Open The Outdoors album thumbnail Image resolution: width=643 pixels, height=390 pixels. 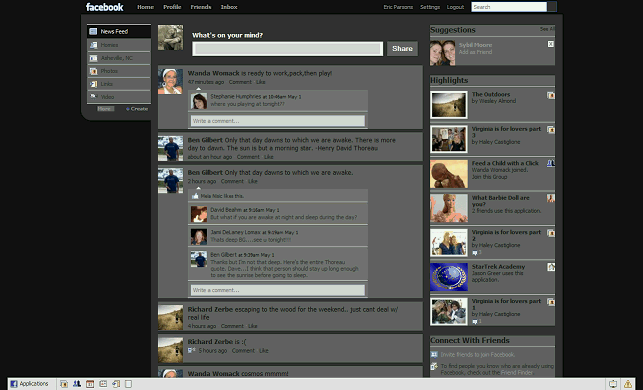point(449,105)
